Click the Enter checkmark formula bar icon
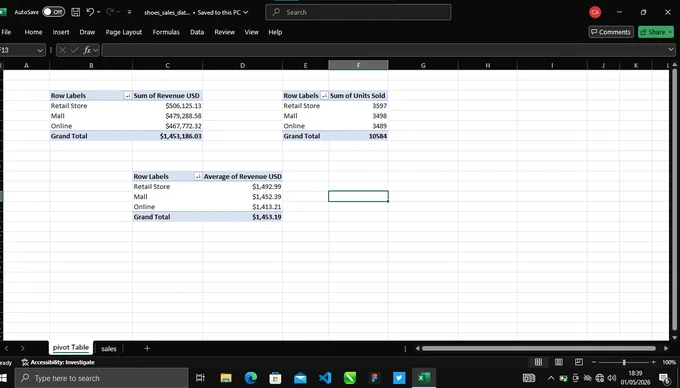This screenshot has height=388, width=680. tap(75, 50)
